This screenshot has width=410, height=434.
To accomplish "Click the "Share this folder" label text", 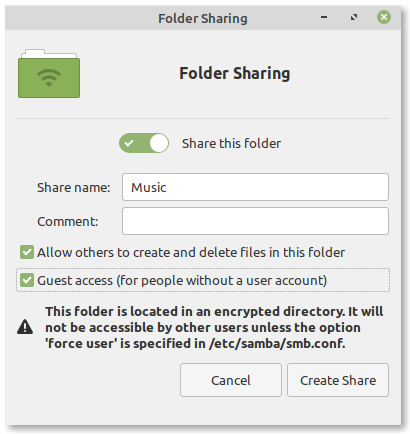I will click(x=231, y=144).
